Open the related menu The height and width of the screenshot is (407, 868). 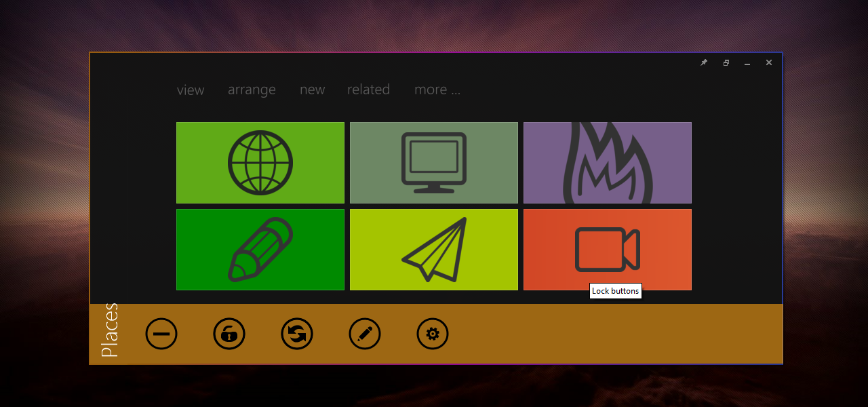368,90
